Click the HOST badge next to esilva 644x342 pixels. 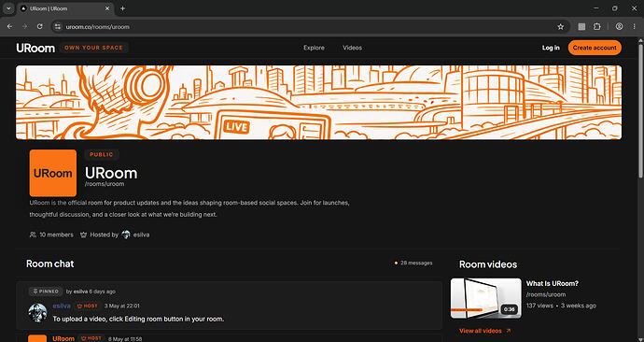[87, 306]
